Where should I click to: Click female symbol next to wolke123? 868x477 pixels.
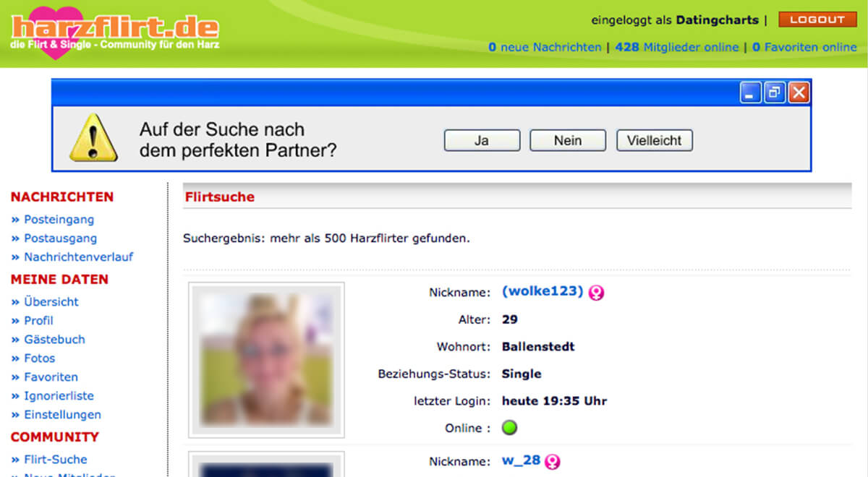(596, 293)
